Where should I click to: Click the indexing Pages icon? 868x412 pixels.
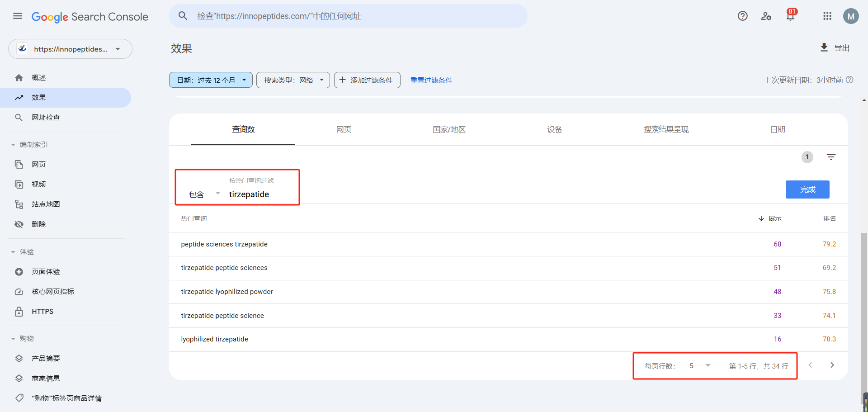click(19, 165)
